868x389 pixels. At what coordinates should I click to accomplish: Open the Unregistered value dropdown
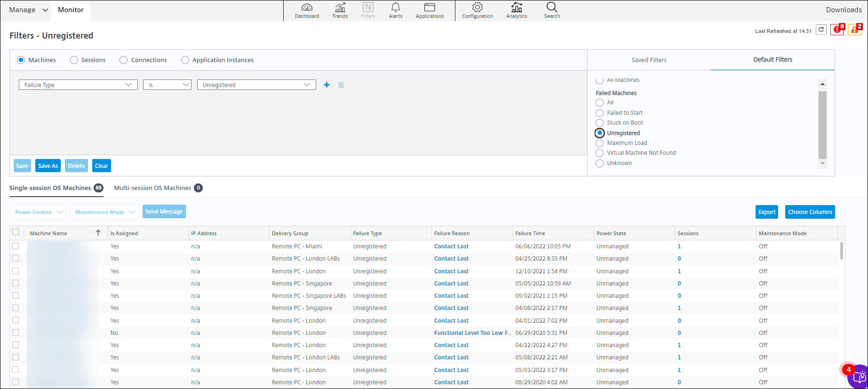256,85
